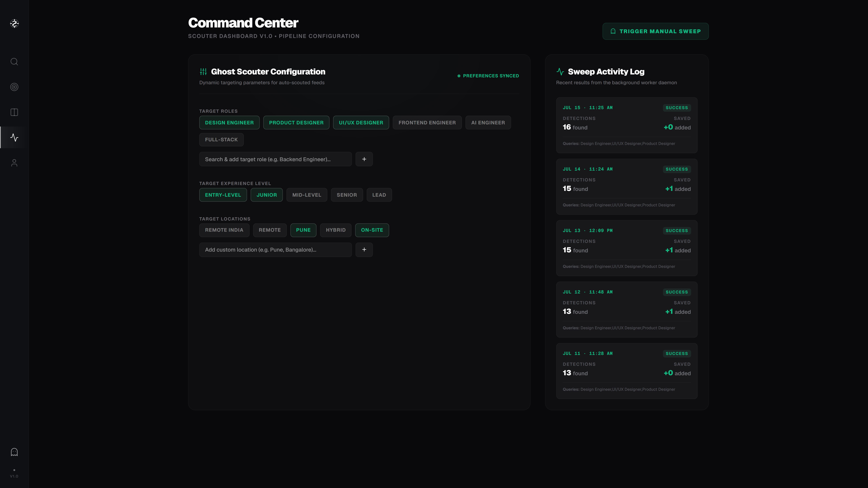Open the Jul 13 12:09 PM sweep entry
The image size is (868, 488).
tap(627, 248)
